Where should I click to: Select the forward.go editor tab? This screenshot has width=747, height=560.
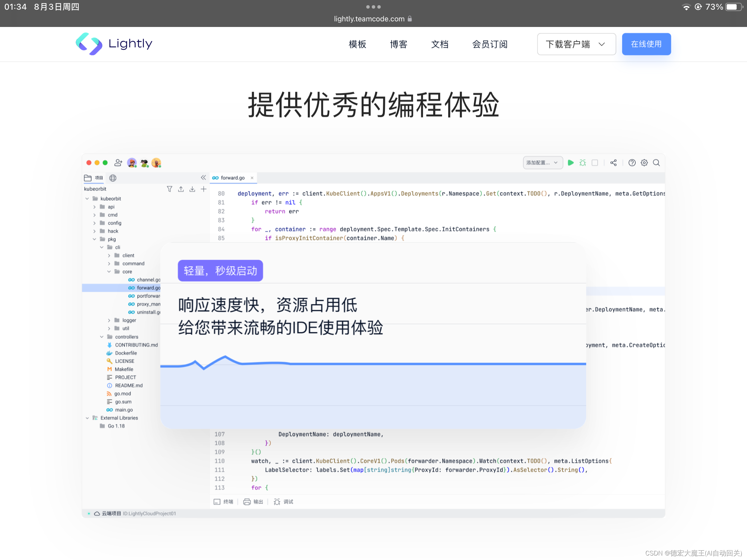click(232, 178)
